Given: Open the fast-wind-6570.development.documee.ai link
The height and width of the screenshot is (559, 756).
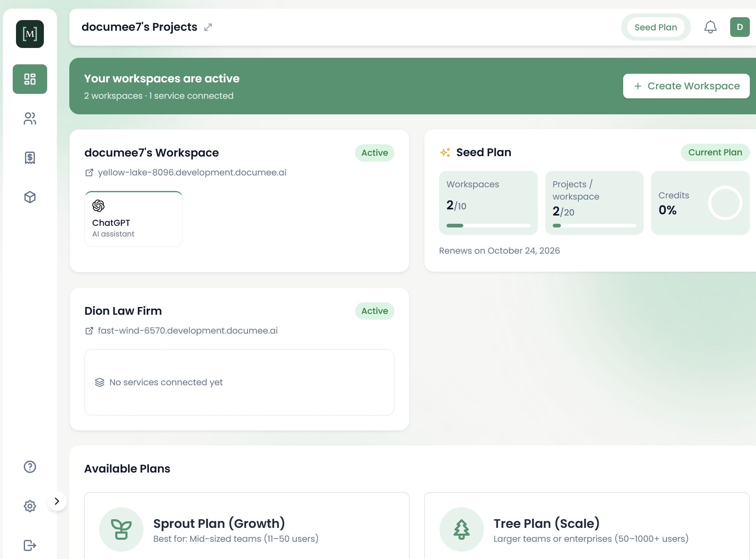Looking at the screenshot, I should pyautogui.click(x=187, y=331).
